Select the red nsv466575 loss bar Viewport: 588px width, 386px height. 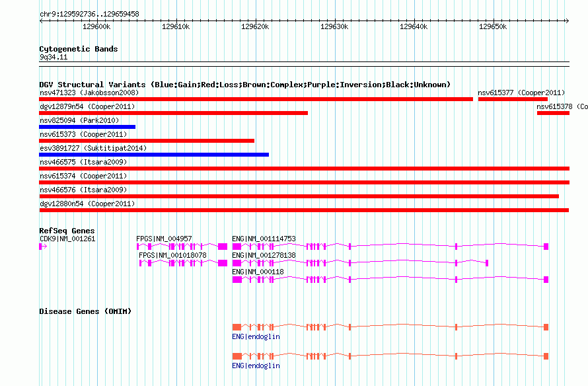coord(305,169)
